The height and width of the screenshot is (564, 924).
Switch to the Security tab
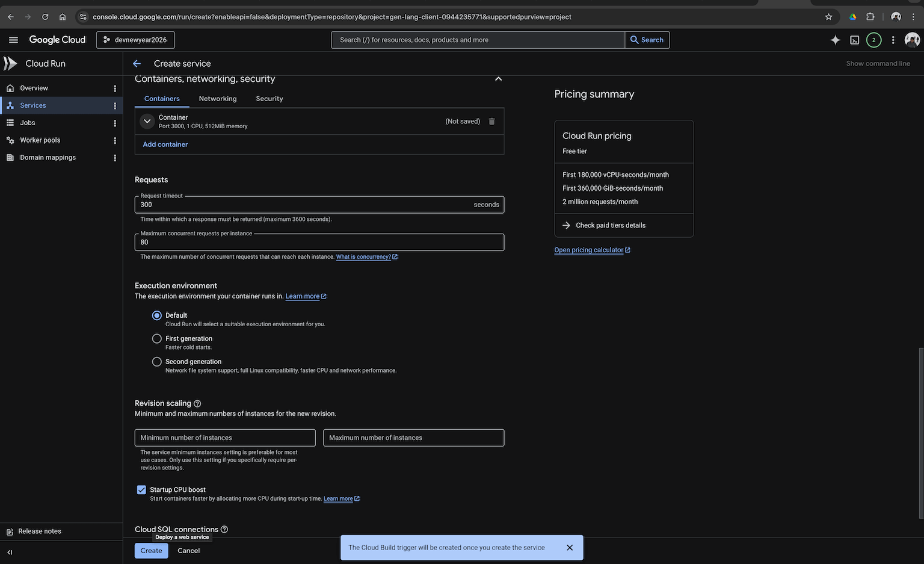[269, 99]
